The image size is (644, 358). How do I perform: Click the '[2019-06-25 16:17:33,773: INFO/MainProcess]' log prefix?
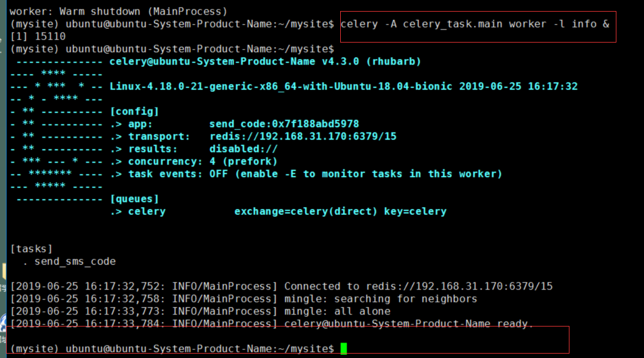(x=144, y=312)
